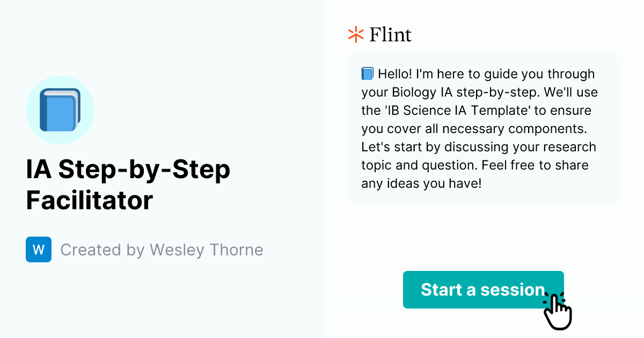Click the Flint wordmark text

pos(390,34)
